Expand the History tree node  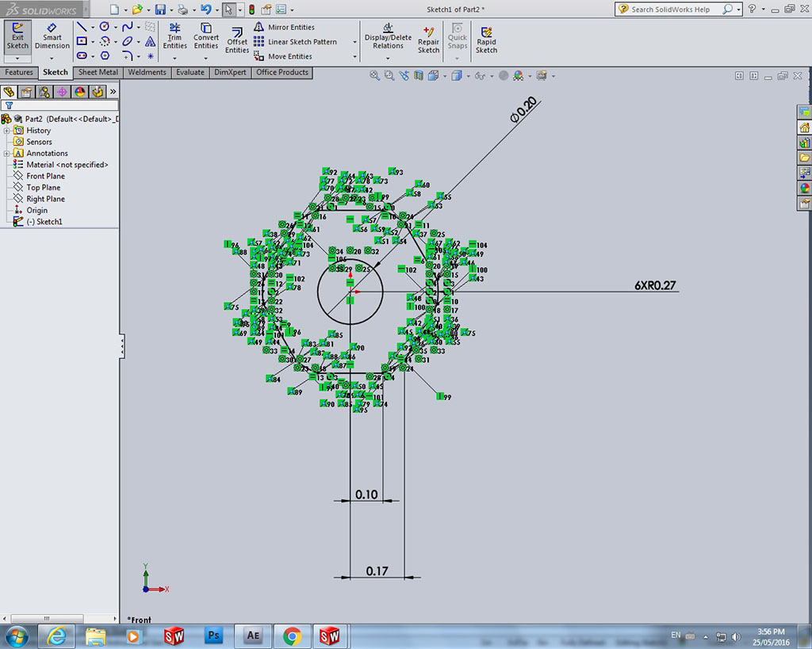pos(7,131)
